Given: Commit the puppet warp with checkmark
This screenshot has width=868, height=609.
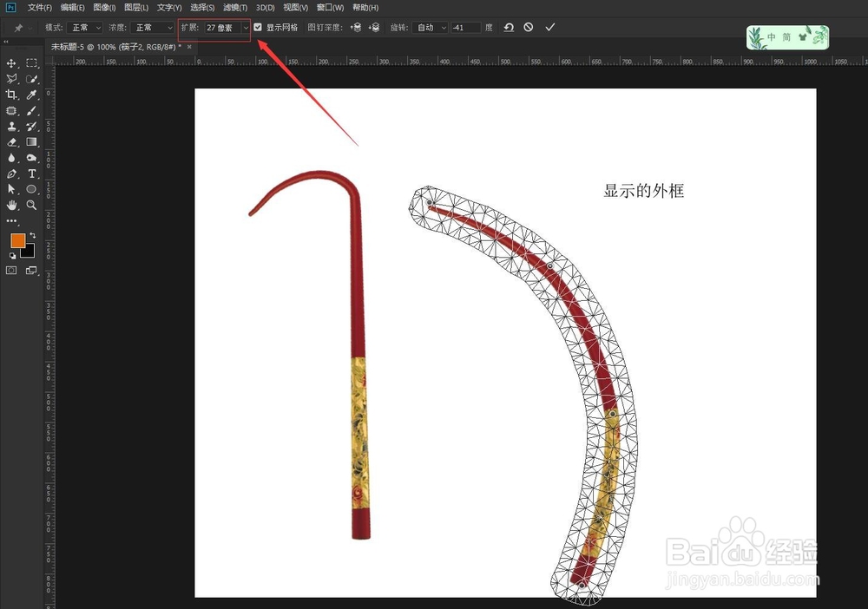Looking at the screenshot, I should (x=549, y=27).
